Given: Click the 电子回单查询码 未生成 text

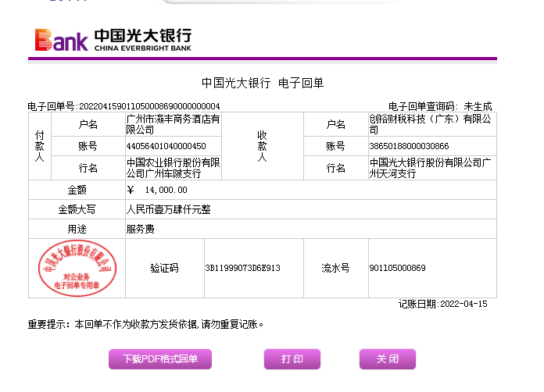Looking at the screenshot, I should (x=440, y=106).
